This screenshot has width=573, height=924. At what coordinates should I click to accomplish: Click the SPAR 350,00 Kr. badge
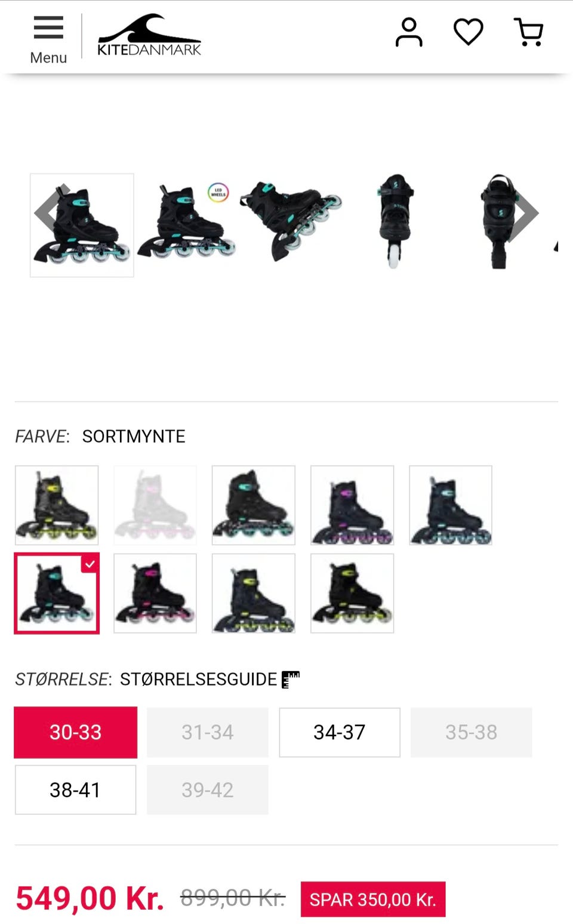click(373, 899)
